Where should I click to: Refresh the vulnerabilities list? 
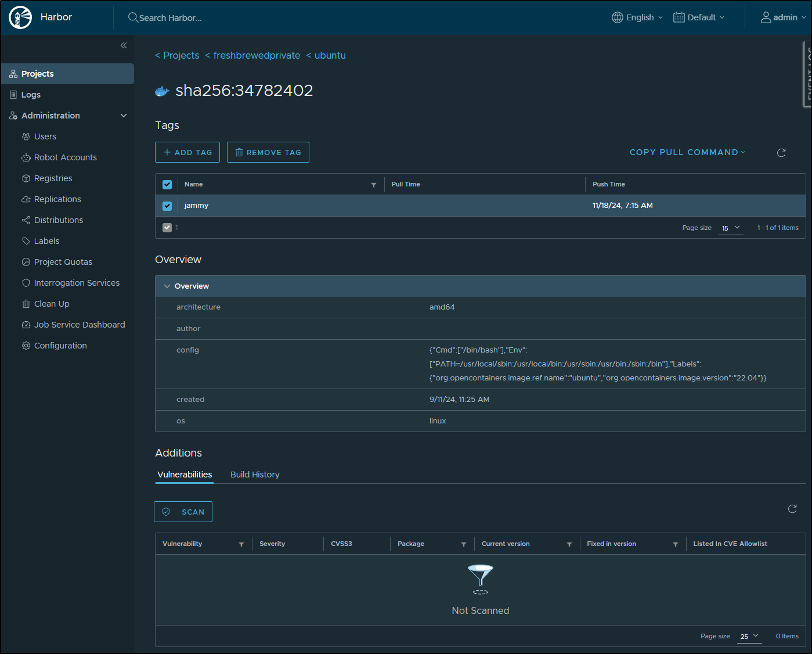tap(792, 509)
